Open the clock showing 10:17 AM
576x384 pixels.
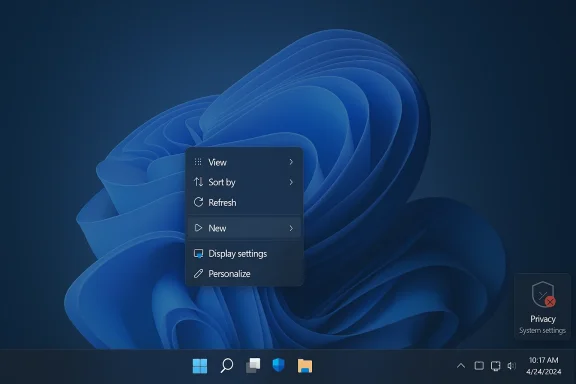(x=543, y=360)
